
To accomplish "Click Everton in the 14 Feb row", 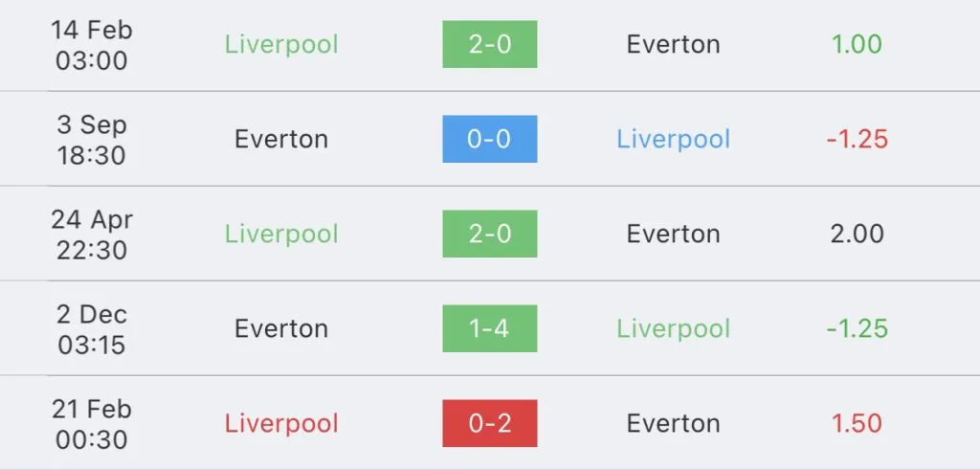I will [673, 44].
